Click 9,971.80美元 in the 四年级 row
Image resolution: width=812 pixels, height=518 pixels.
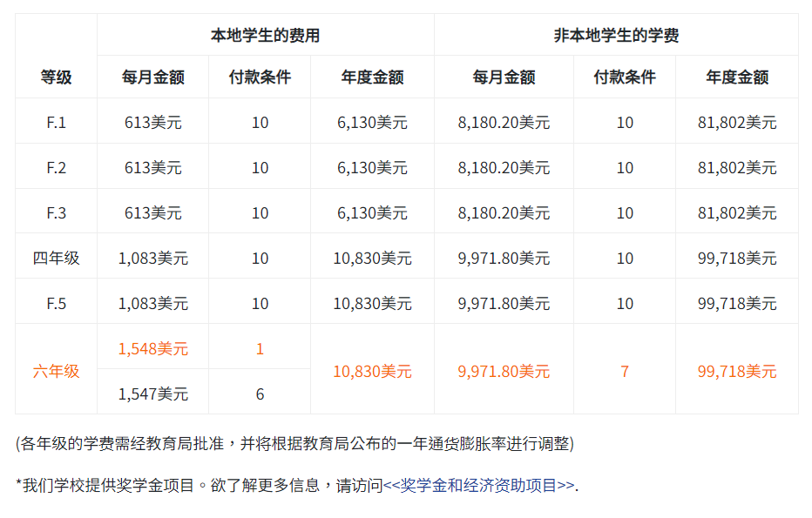[504, 258]
